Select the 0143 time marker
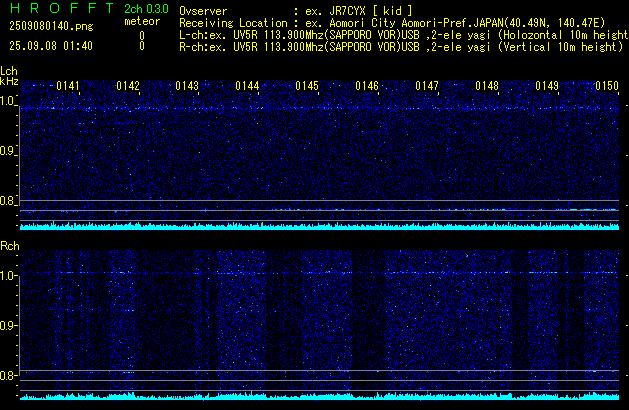The height and width of the screenshot is (410, 629). coord(187,86)
